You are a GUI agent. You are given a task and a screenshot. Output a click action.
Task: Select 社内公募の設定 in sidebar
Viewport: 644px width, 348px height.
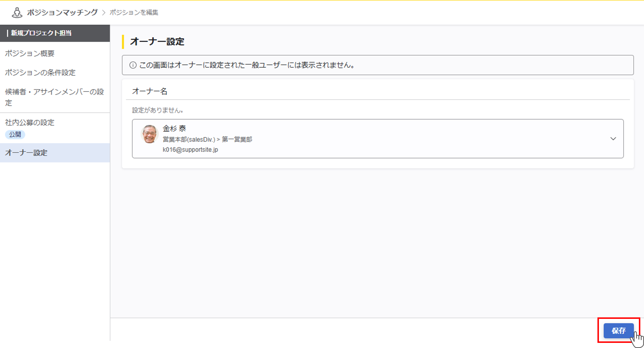point(30,123)
